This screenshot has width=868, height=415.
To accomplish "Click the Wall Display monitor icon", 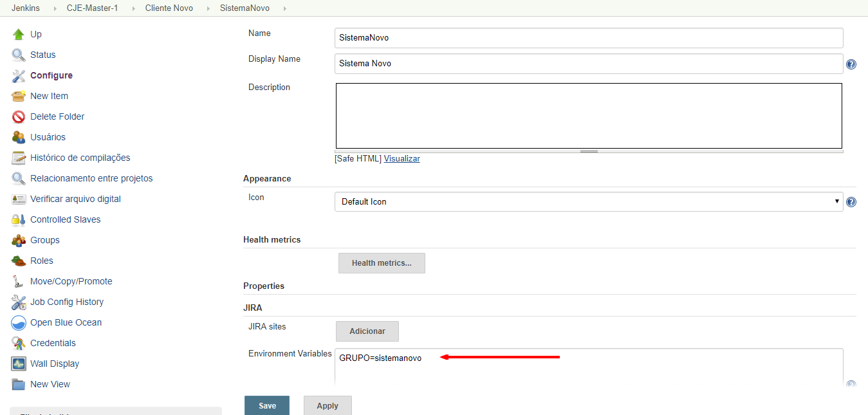I will pos(18,364).
